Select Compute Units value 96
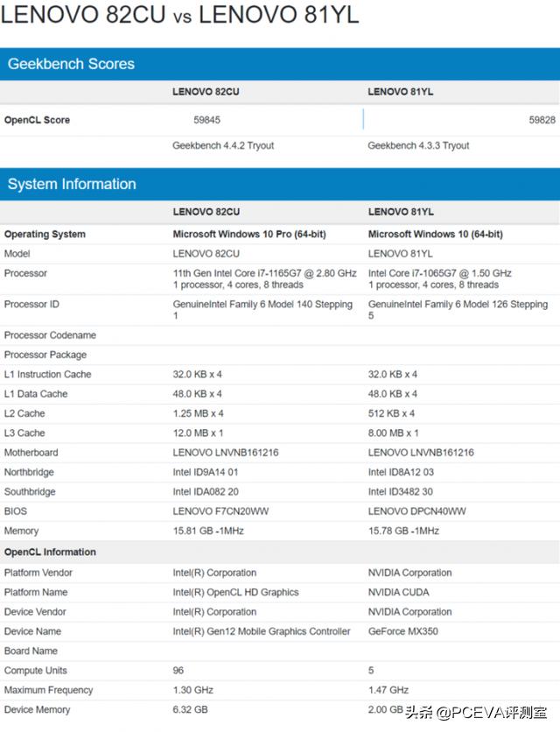The width and height of the screenshot is (560, 732). [x=178, y=671]
